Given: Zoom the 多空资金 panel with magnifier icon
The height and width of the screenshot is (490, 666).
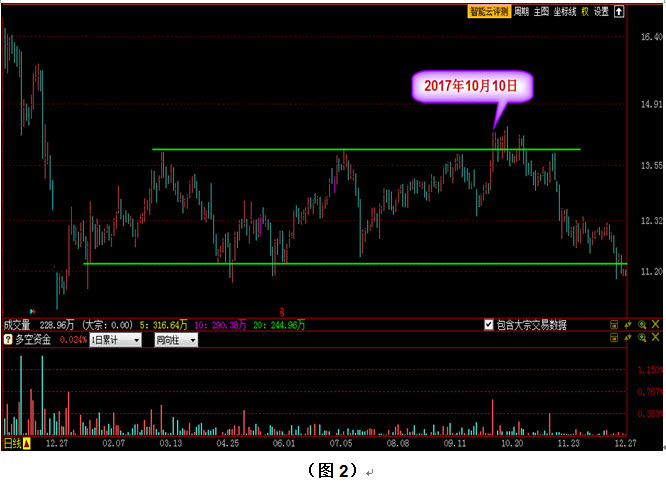Looking at the screenshot, I should (x=642, y=340).
